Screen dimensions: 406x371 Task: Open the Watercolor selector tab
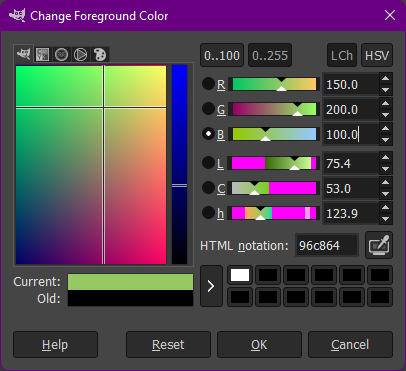pos(62,54)
